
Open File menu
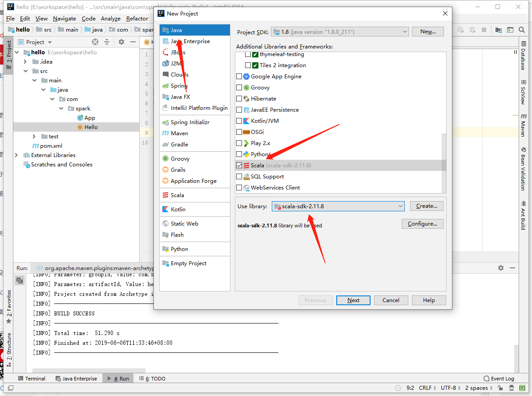[10, 19]
